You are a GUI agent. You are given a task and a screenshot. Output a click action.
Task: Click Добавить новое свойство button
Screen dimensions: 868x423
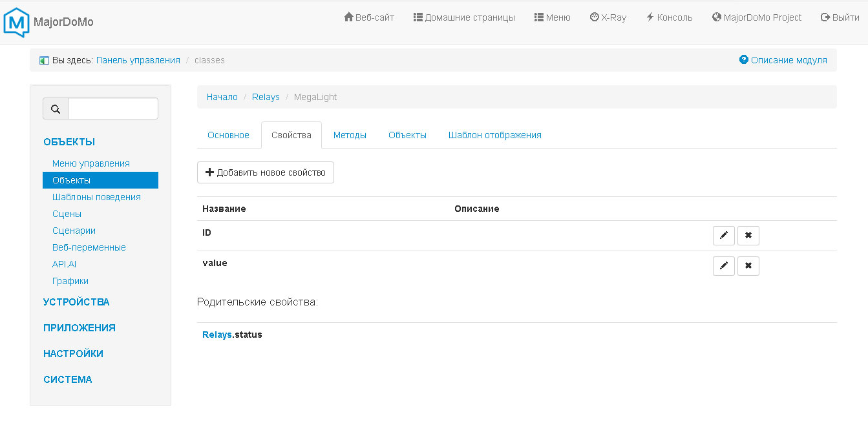[x=265, y=172]
